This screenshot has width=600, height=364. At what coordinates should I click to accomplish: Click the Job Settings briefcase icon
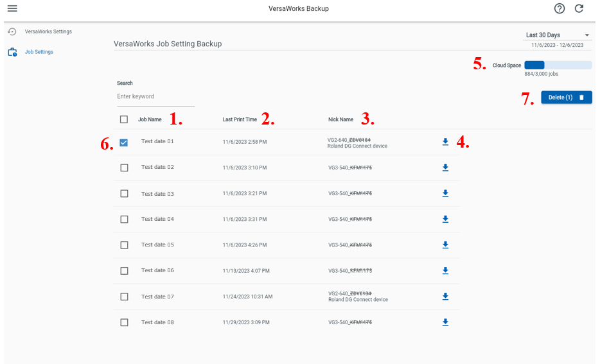pos(12,52)
